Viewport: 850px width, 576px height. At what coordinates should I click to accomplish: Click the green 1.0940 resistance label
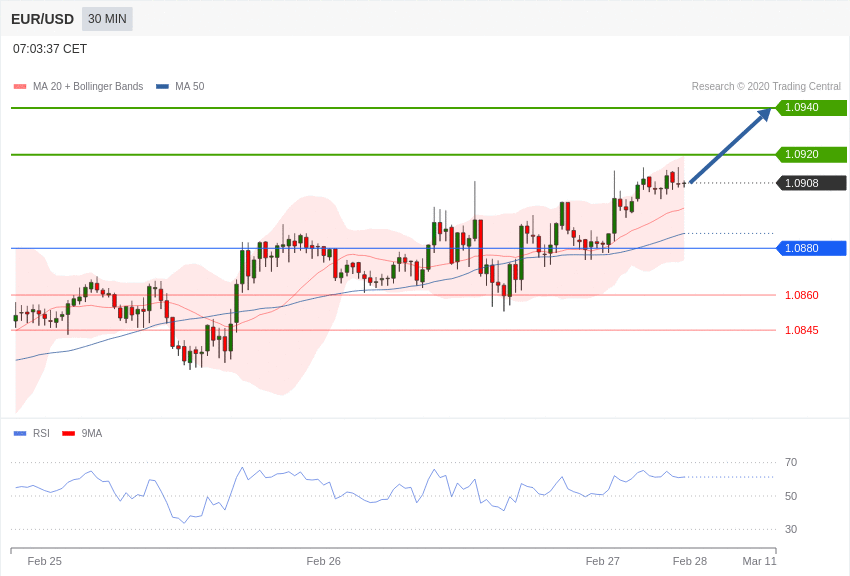[812, 107]
